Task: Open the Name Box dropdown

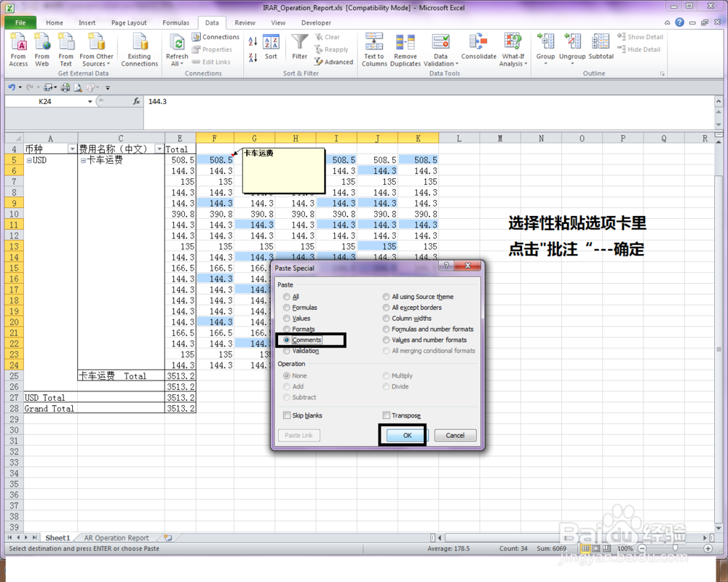Action: 90,102
